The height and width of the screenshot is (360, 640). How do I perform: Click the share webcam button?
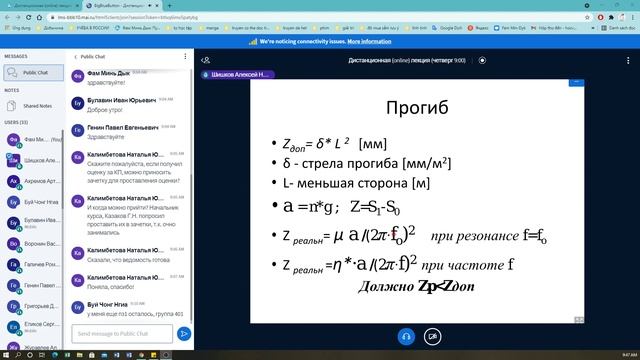pyautogui.click(x=432, y=337)
